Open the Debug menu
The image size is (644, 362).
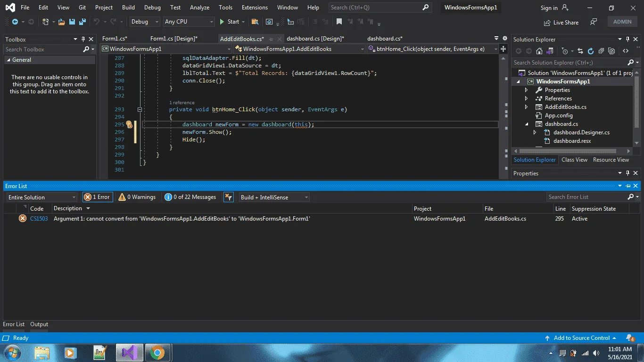pos(152,8)
